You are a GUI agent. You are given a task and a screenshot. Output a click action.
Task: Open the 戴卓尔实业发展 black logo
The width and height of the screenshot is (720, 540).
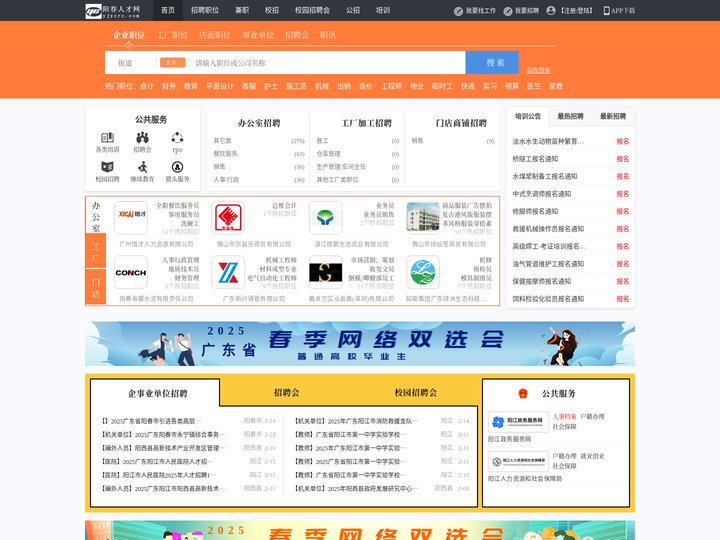[326, 272]
